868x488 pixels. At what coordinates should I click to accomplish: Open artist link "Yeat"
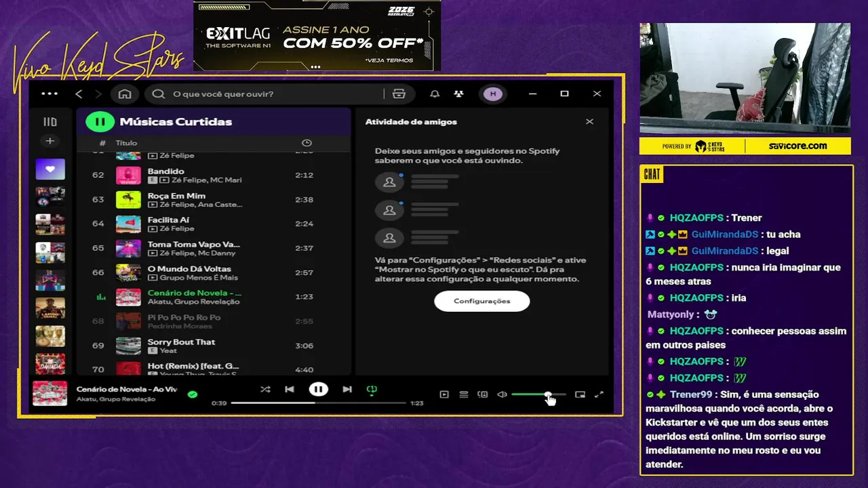(168, 351)
